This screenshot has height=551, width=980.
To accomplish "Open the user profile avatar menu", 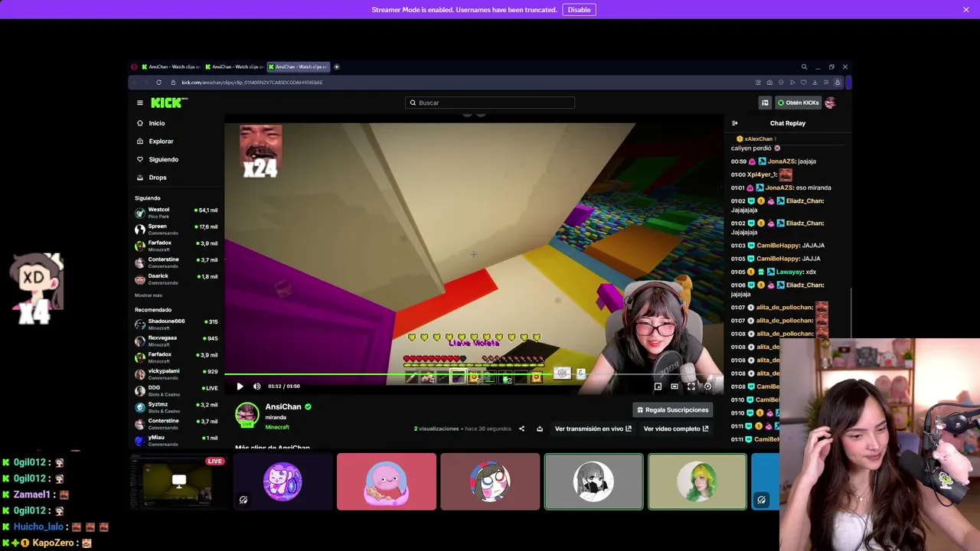I will tap(831, 103).
